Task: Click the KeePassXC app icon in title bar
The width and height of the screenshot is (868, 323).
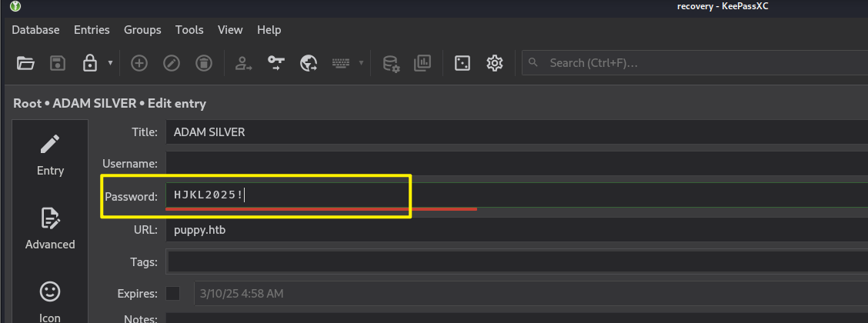Action: click(x=15, y=6)
